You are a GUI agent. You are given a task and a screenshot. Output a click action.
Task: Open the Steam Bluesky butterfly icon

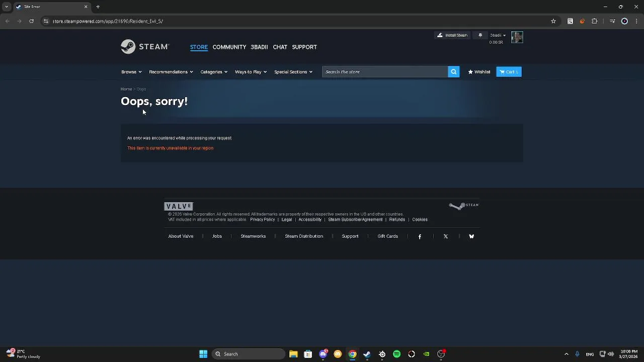(x=471, y=236)
